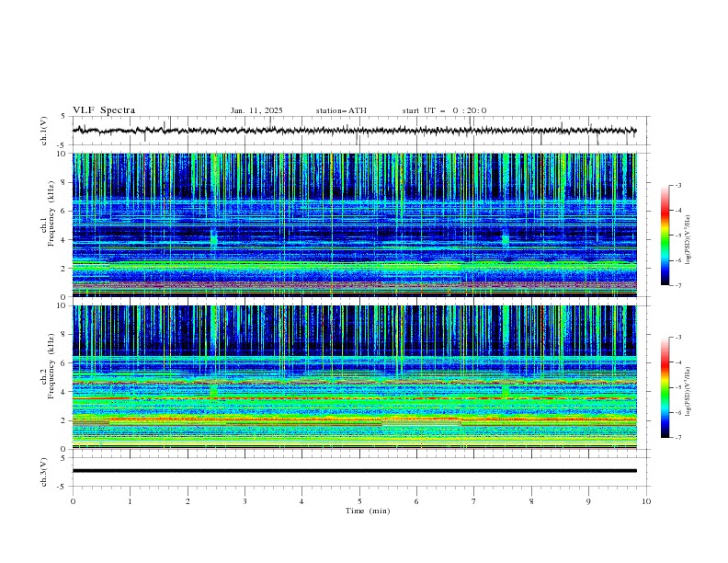Click the ch.1 PSD color bar
Viewport: 728px width, 563px height.
[665, 236]
